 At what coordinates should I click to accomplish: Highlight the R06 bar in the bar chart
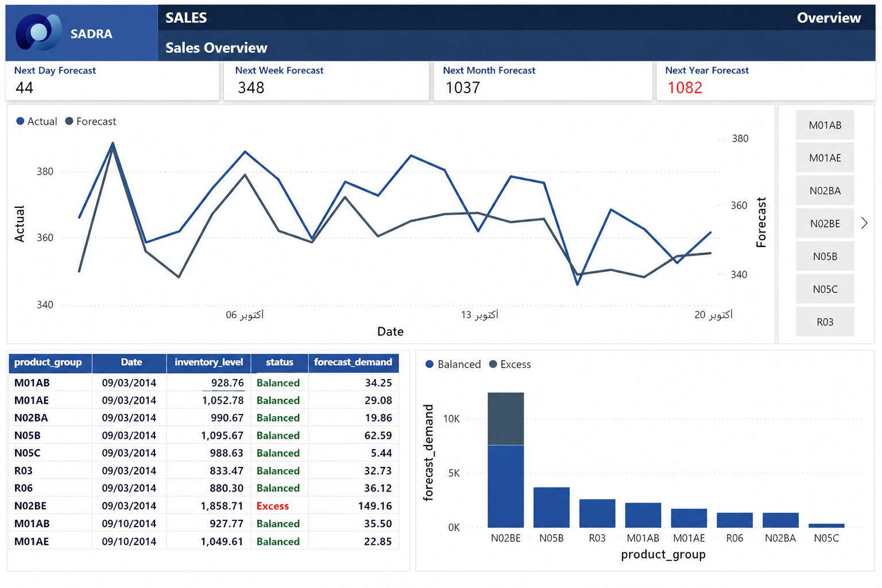[734, 520]
